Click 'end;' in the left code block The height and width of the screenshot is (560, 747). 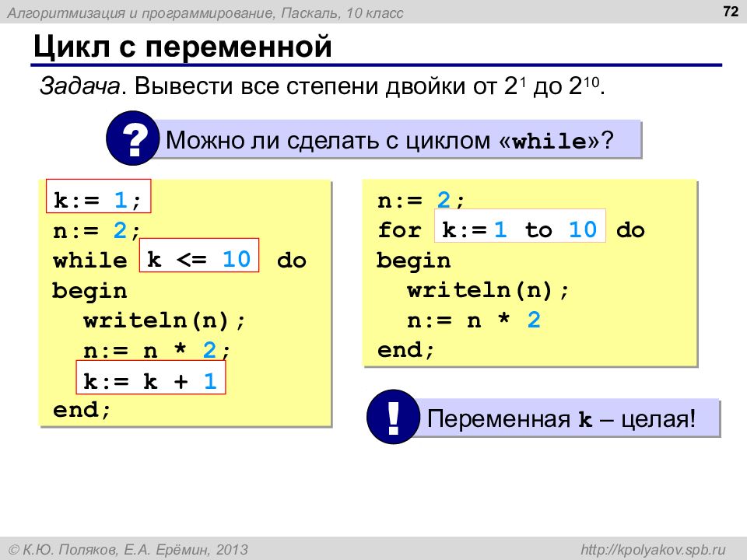coord(82,410)
